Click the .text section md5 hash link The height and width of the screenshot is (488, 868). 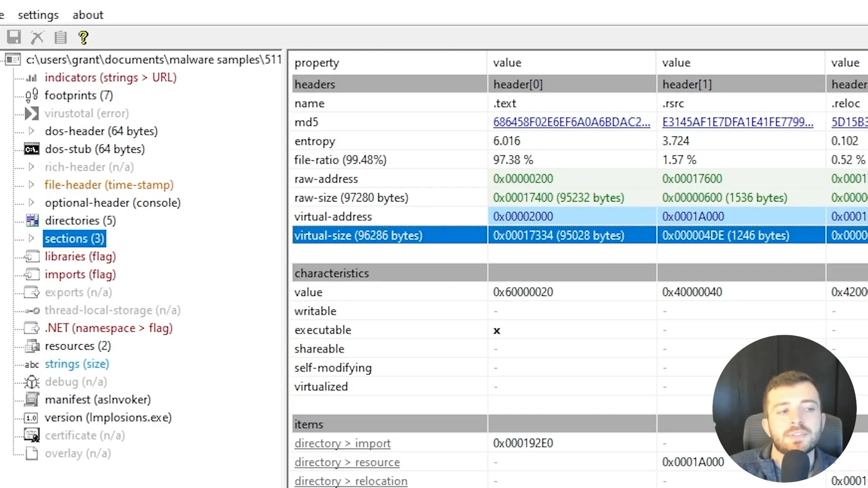[x=571, y=122]
